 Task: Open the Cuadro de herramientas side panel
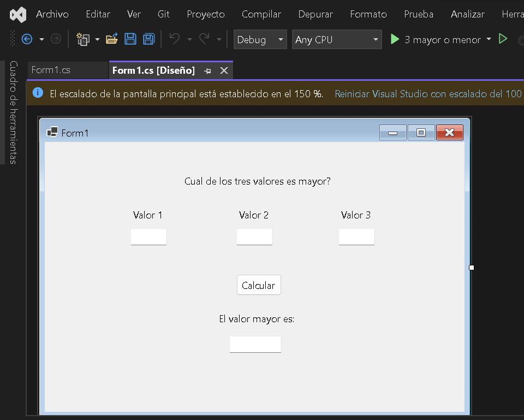[x=14, y=112]
